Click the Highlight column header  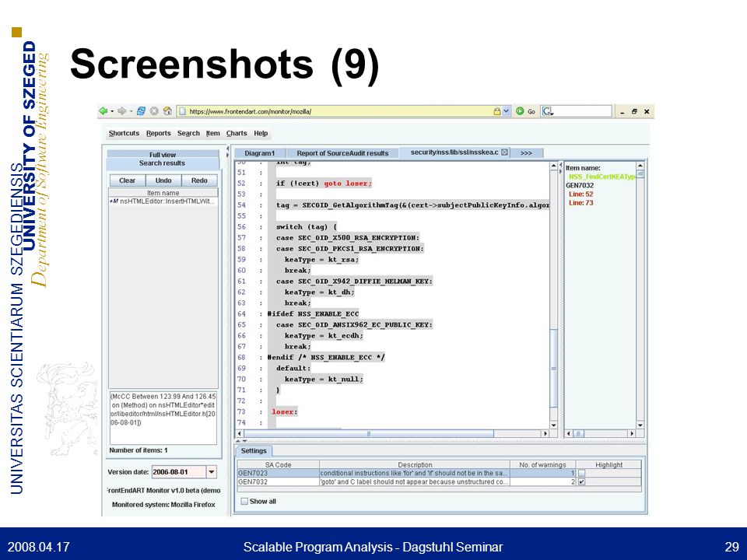click(x=608, y=465)
